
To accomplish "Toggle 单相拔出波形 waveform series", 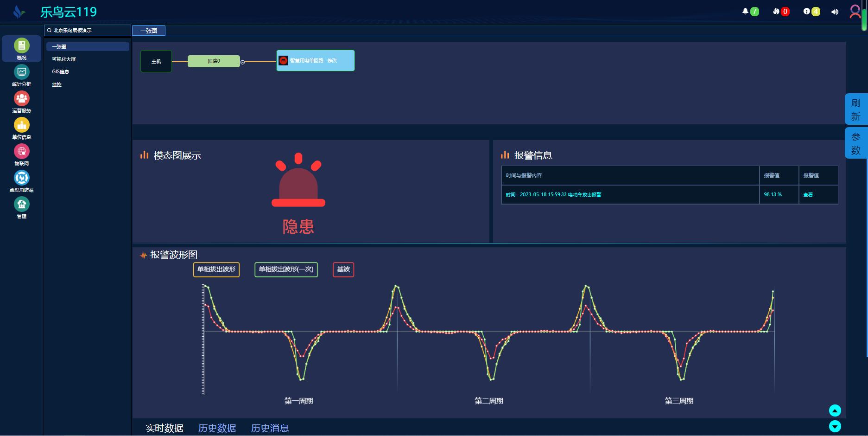I will 216,269.
